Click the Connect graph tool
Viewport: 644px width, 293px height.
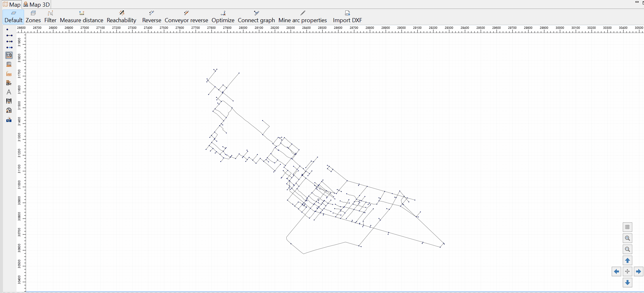[x=256, y=17]
